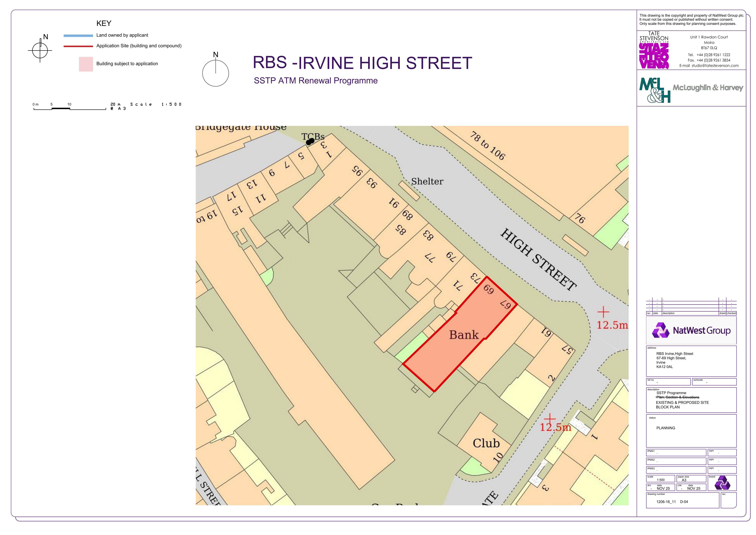The width and height of the screenshot is (756, 535).
Task: Click the TCBs black dot marker
Action: point(310,141)
